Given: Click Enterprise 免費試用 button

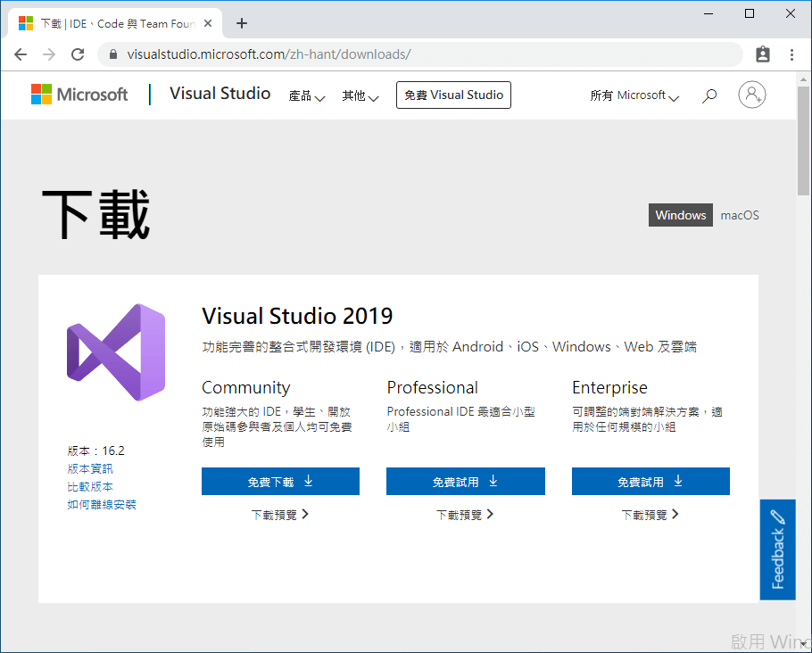Looking at the screenshot, I should [650, 481].
